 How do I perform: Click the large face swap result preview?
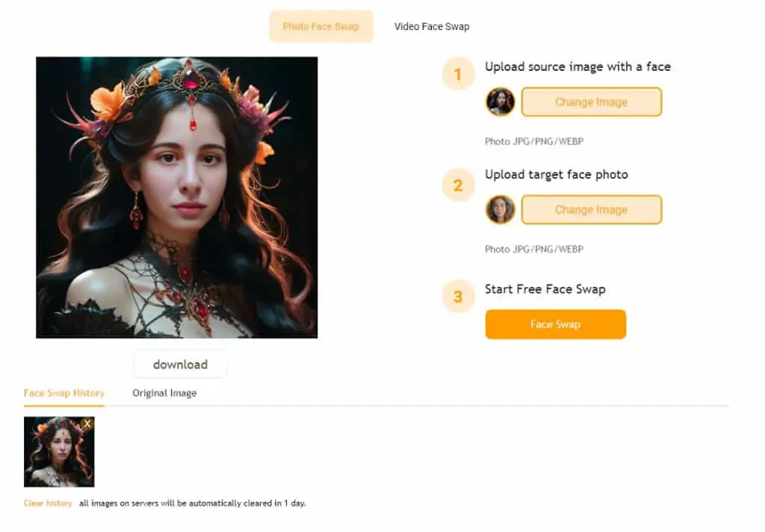pos(176,197)
